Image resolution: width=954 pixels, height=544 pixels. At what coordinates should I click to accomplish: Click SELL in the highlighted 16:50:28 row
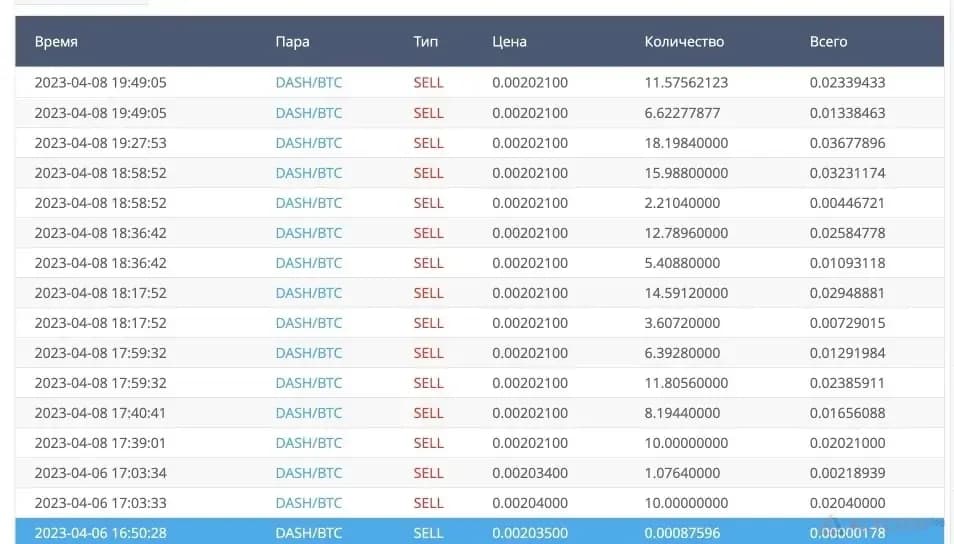pyautogui.click(x=428, y=533)
